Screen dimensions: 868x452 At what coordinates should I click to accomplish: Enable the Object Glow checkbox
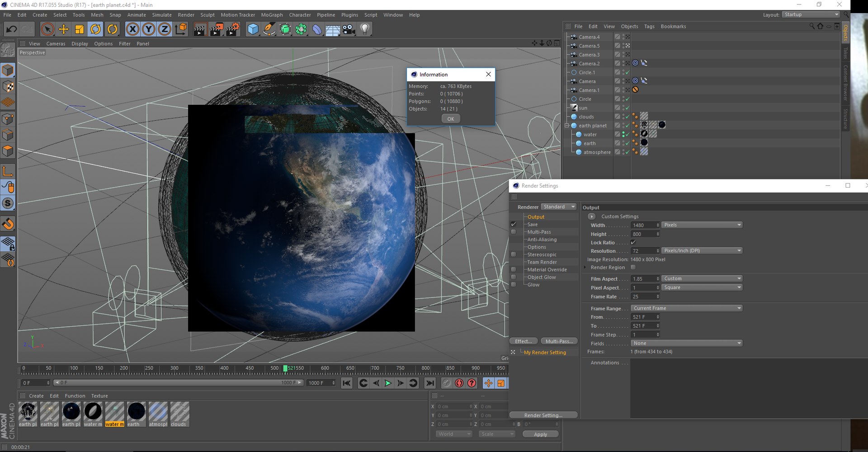(x=514, y=277)
